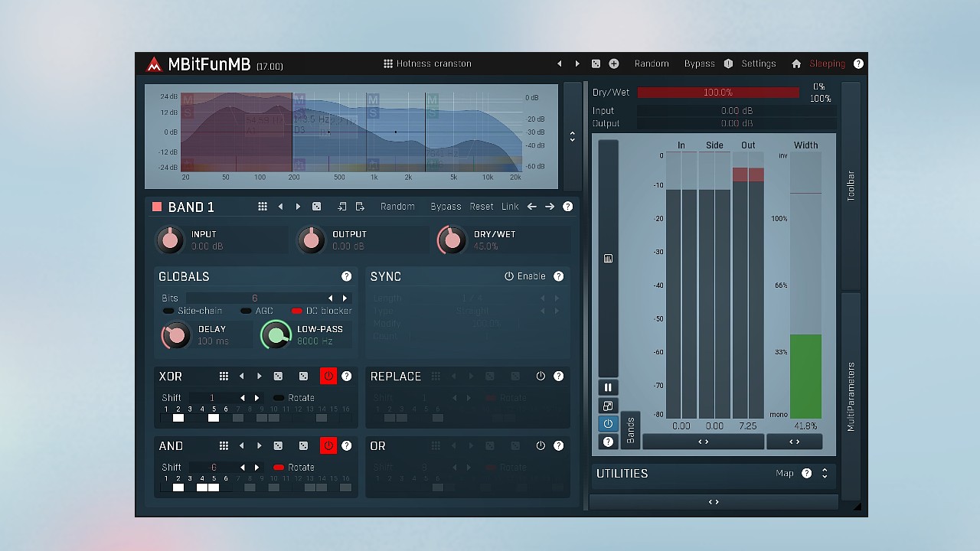
Task: Open the Band 1 help icon
Action: point(567,207)
